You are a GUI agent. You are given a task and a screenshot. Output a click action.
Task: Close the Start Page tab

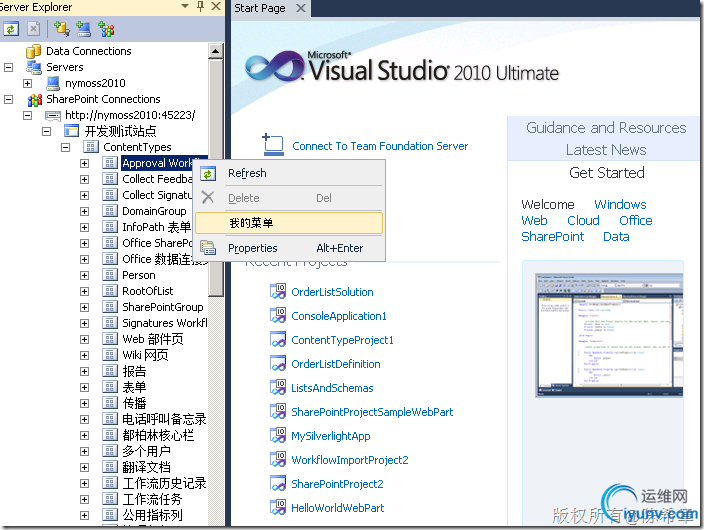(x=301, y=8)
